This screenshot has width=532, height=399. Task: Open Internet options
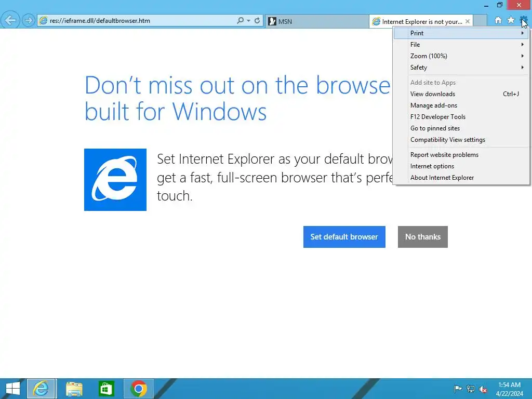[461, 166]
